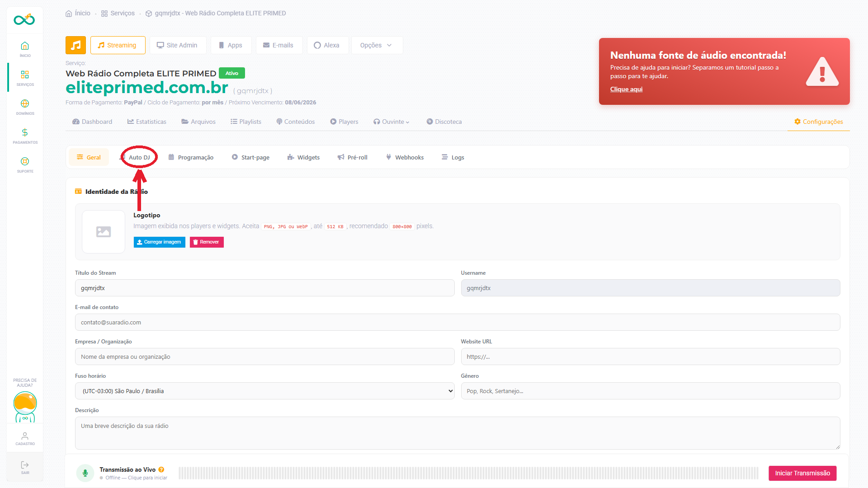Click the Username field
The width and height of the screenshot is (868, 488).
pos(651,288)
